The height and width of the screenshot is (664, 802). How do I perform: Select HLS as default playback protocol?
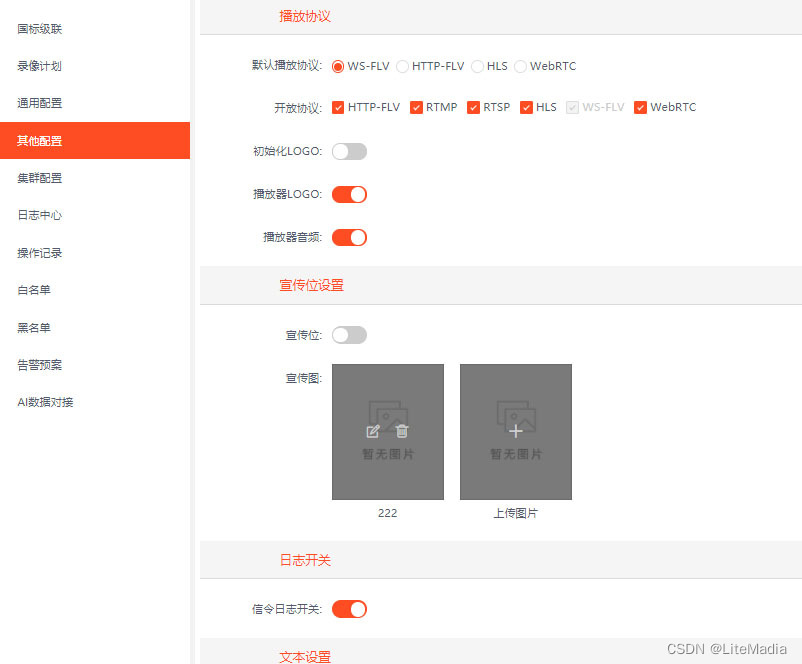click(477, 67)
